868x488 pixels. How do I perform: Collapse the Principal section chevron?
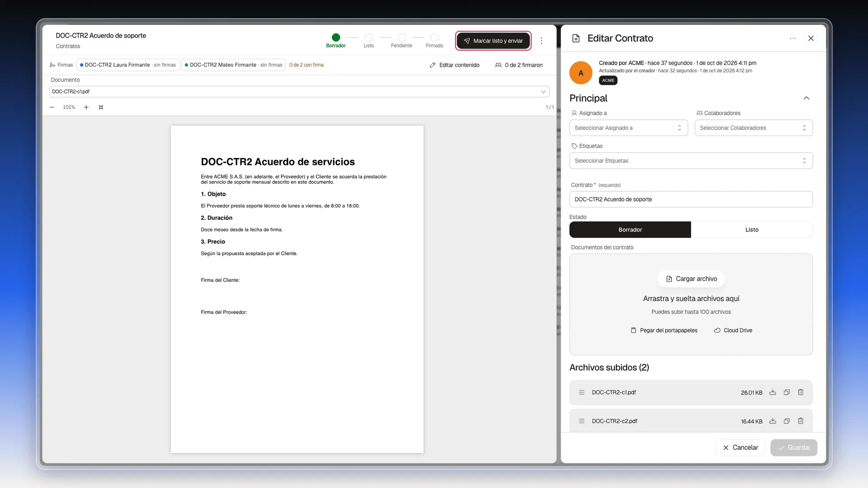click(807, 98)
